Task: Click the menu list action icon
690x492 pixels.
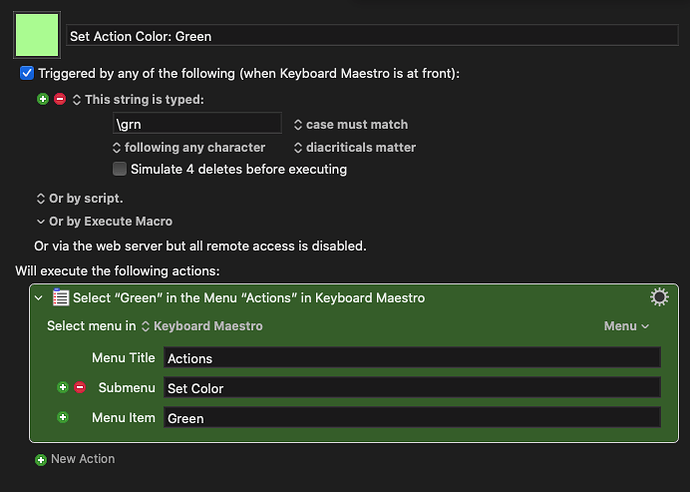Action: click(61, 297)
